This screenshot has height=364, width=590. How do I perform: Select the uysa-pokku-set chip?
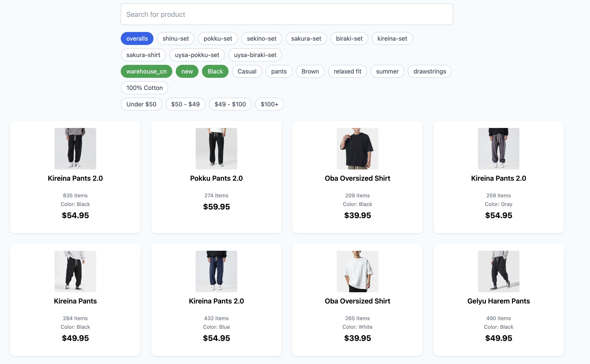197,55
